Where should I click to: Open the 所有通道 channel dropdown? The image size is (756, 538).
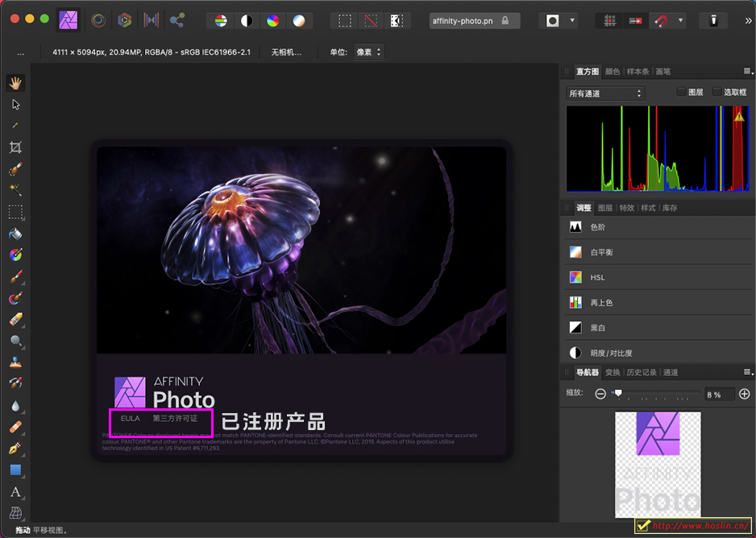(x=605, y=93)
